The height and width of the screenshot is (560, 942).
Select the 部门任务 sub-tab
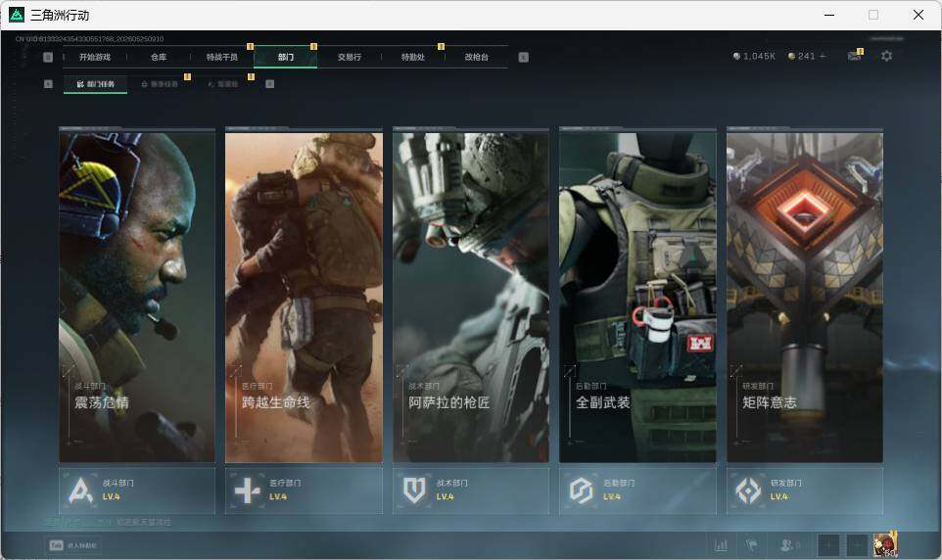[96, 84]
